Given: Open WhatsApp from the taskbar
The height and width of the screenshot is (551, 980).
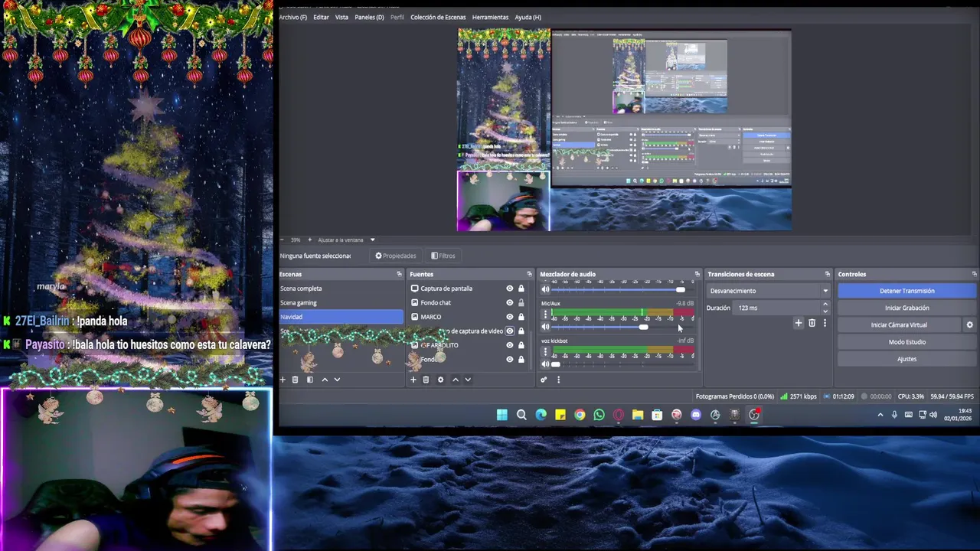Looking at the screenshot, I should pos(599,415).
